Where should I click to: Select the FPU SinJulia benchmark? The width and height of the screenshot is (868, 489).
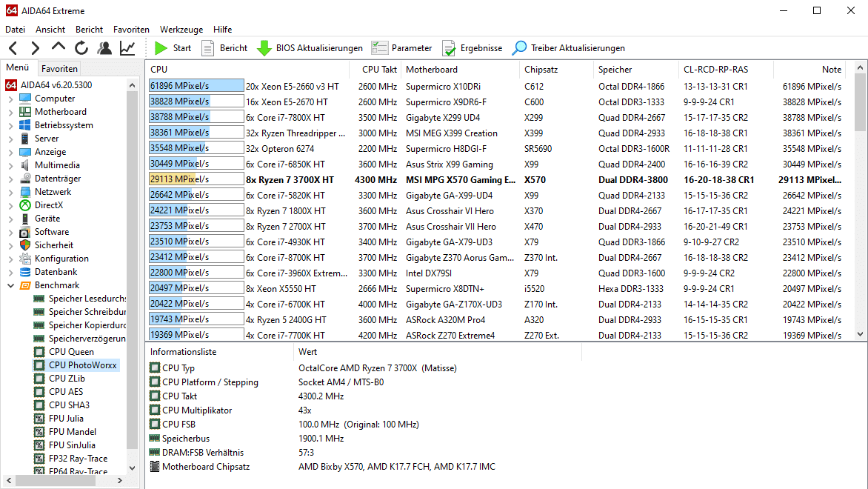click(x=71, y=445)
